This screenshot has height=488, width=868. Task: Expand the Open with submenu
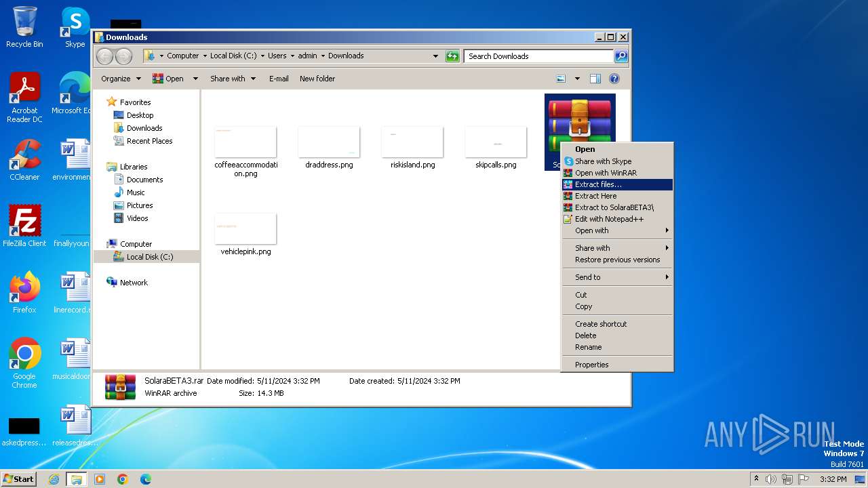click(x=617, y=230)
